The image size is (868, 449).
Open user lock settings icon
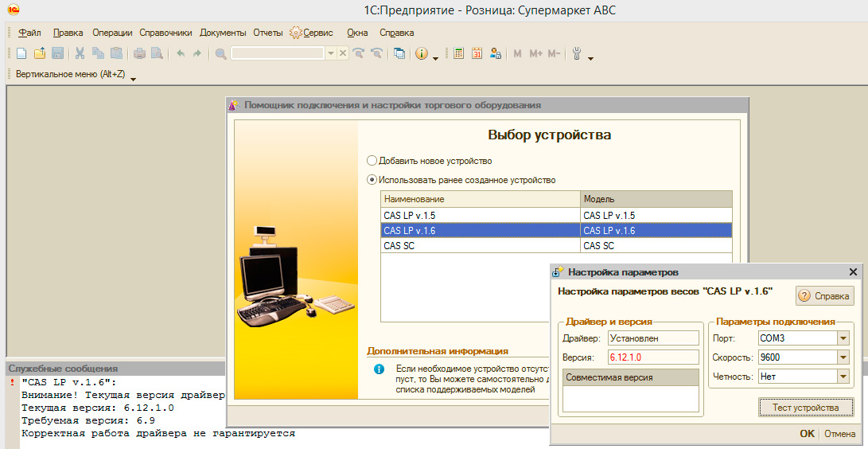[x=496, y=53]
